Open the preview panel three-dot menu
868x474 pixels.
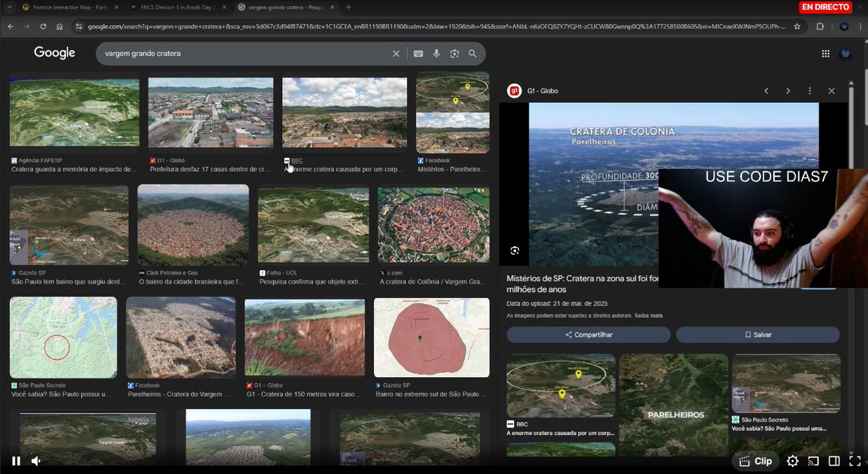(x=809, y=90)
